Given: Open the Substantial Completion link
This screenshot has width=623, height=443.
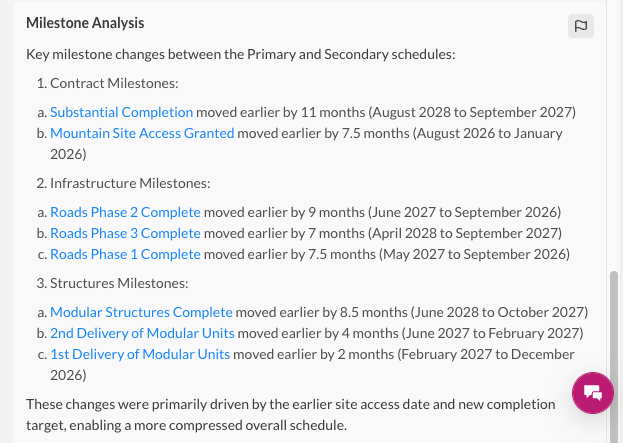Looking at the screenshot, I should tap(121, 112).
